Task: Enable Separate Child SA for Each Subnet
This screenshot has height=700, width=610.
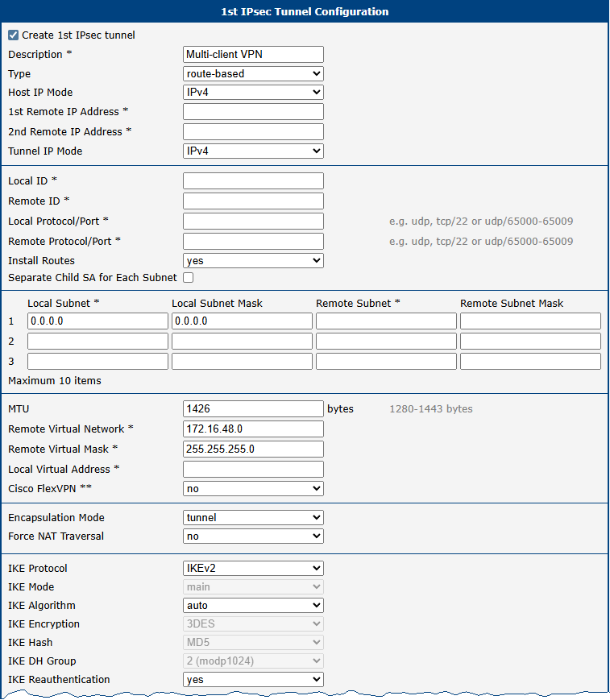Action: pos(189,278)
